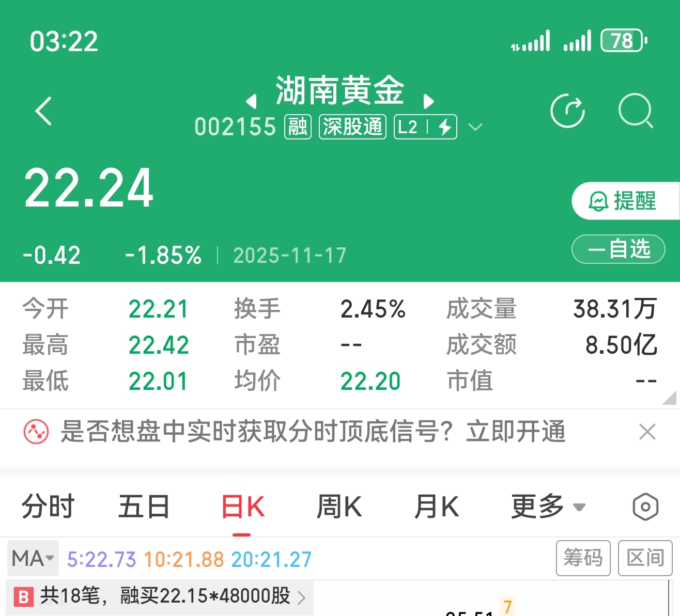Tap the 成交量 value 38.31万
Image resolution: width=680 pixels, height=616 pixels.
(615, 309)
